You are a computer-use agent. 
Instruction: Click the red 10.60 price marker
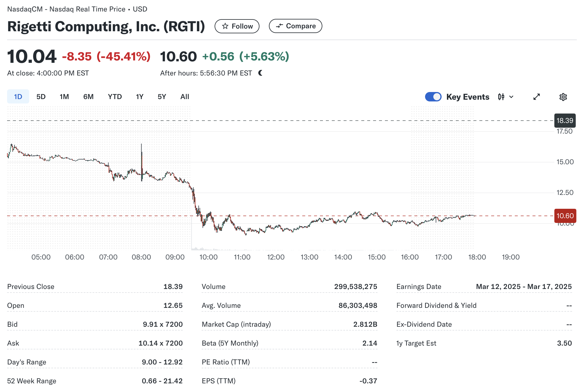[x=565, y=216]
